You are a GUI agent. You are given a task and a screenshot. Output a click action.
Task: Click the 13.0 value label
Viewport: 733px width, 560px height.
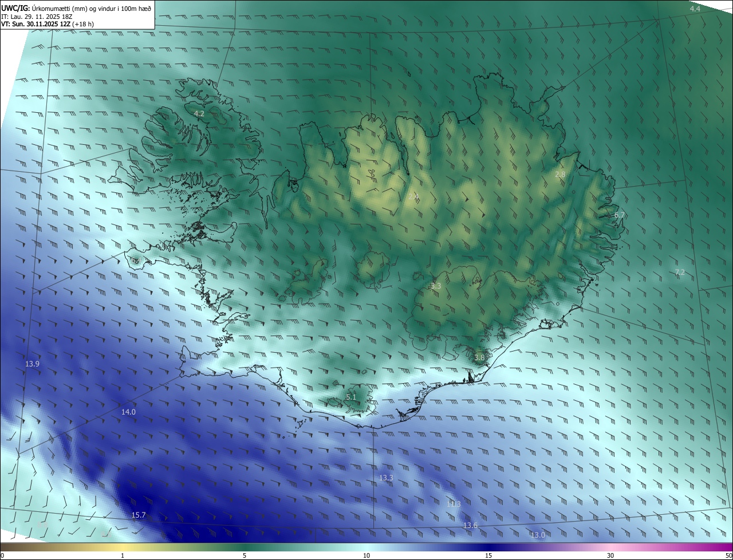pos(538,535)
